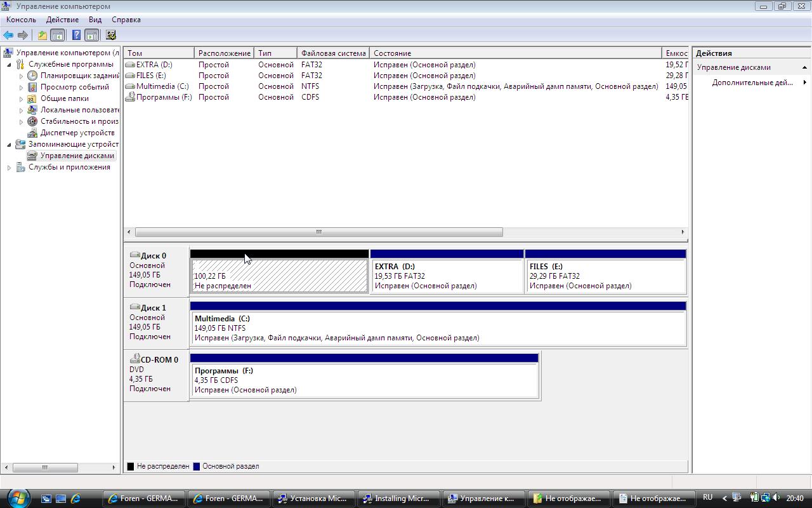Click the Файловая система column header
This screenshot has height=508, width=812.
[x=333, y=53]
